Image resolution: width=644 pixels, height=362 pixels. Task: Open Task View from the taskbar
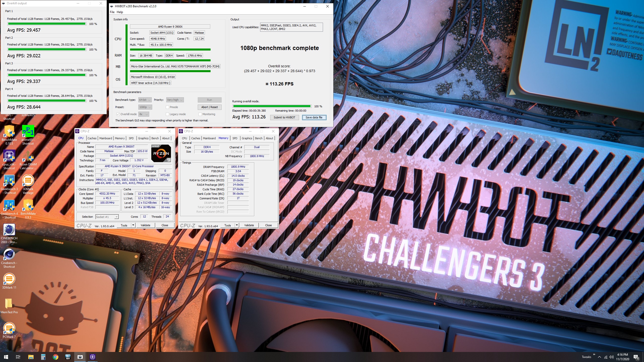(18, 357)
